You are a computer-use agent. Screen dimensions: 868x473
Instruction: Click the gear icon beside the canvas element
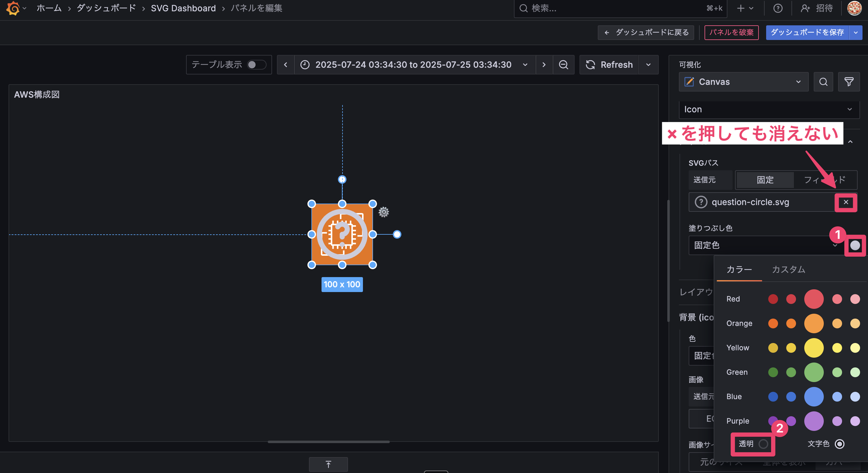(x=383, y=212)
